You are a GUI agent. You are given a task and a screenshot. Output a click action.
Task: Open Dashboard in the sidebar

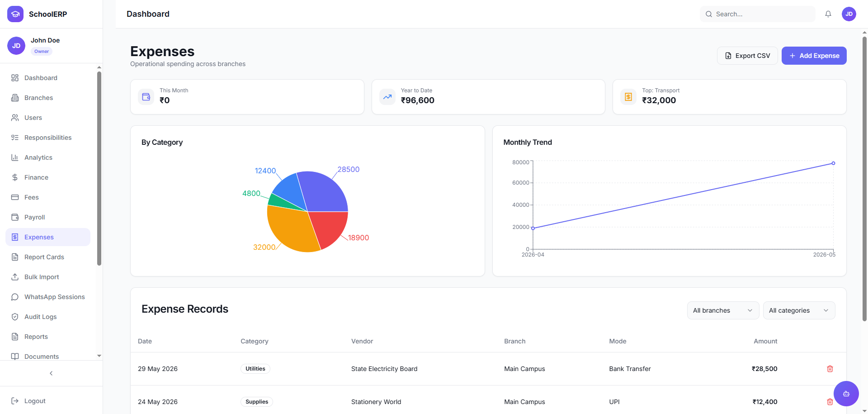tap(48, 78)
